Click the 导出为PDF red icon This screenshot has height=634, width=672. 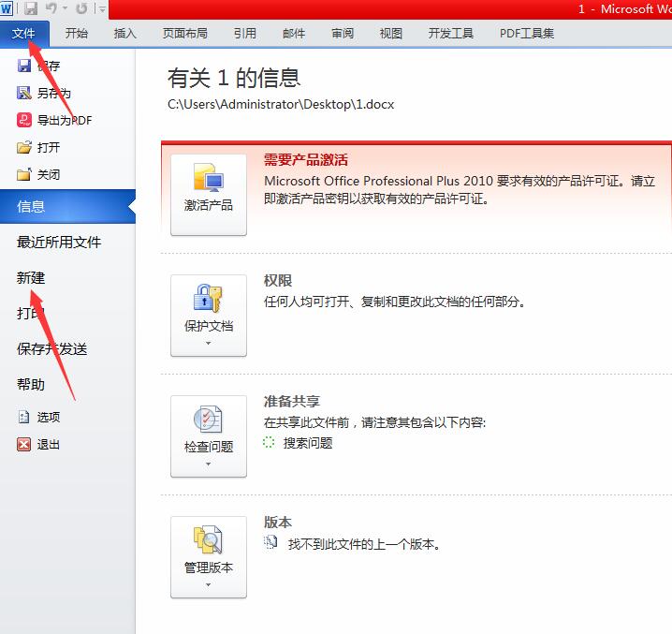[x=24, y=120]
